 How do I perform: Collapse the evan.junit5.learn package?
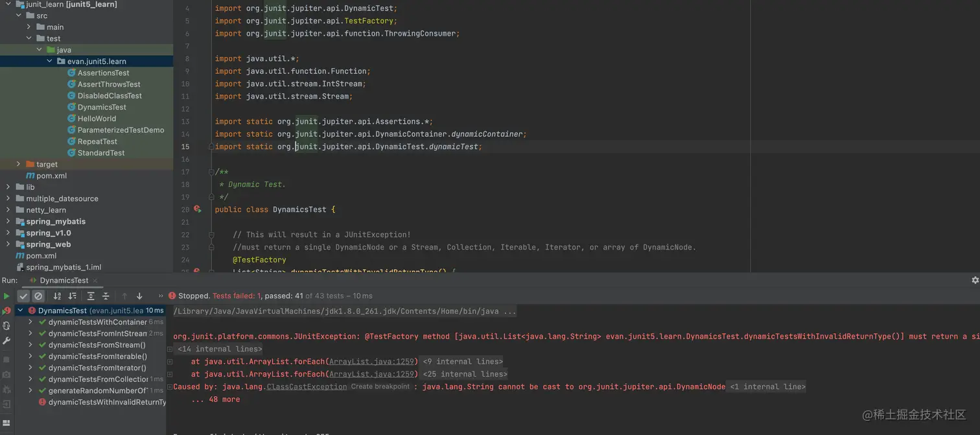coord(50,61)
